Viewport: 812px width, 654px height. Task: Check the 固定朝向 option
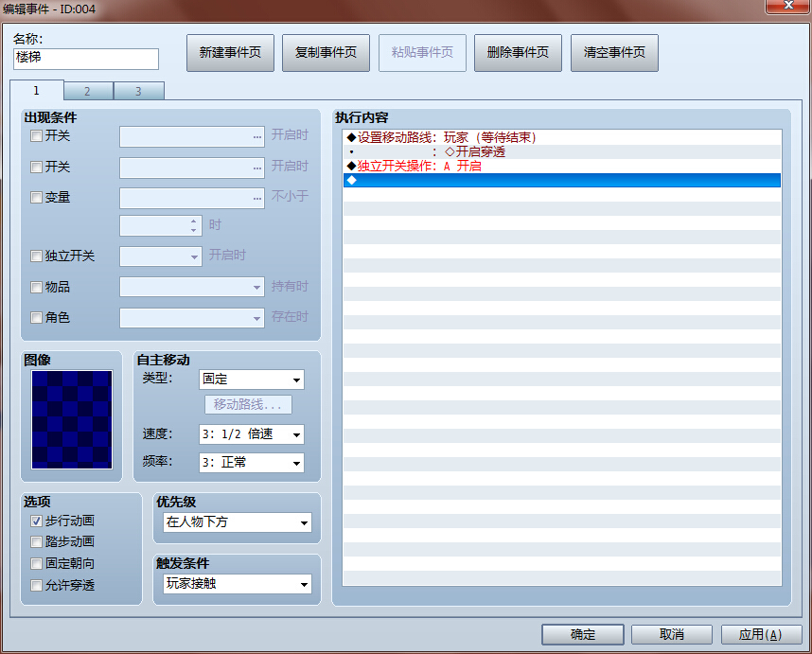click(x=36, y=563)
